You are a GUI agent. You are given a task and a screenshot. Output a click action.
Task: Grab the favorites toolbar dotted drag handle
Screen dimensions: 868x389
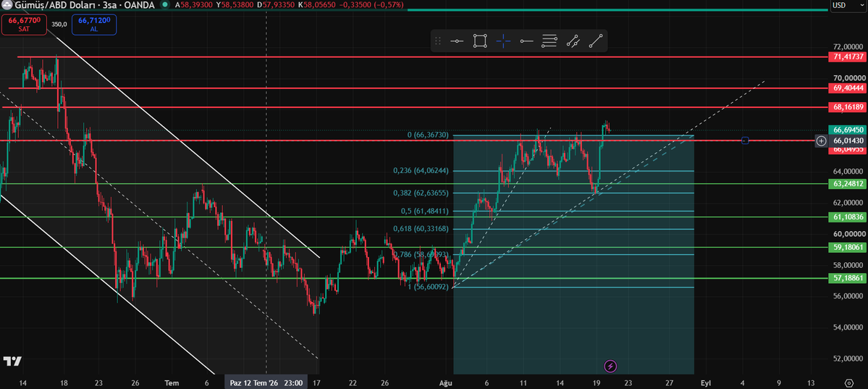(438, 41)
